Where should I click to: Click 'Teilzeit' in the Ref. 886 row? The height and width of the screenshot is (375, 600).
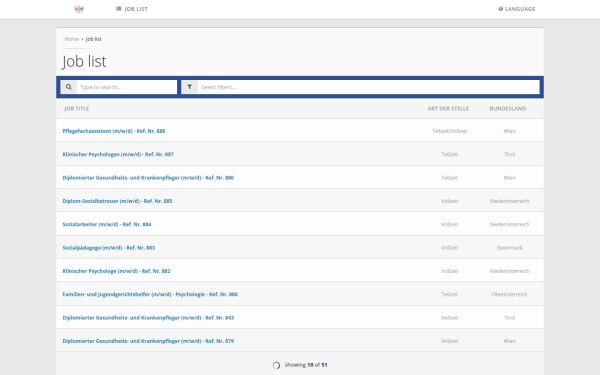pyautogui.click(x=450, y=178)
